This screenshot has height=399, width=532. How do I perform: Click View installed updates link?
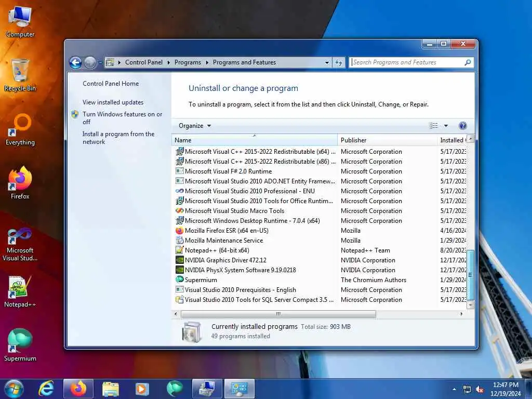[113, 102]
